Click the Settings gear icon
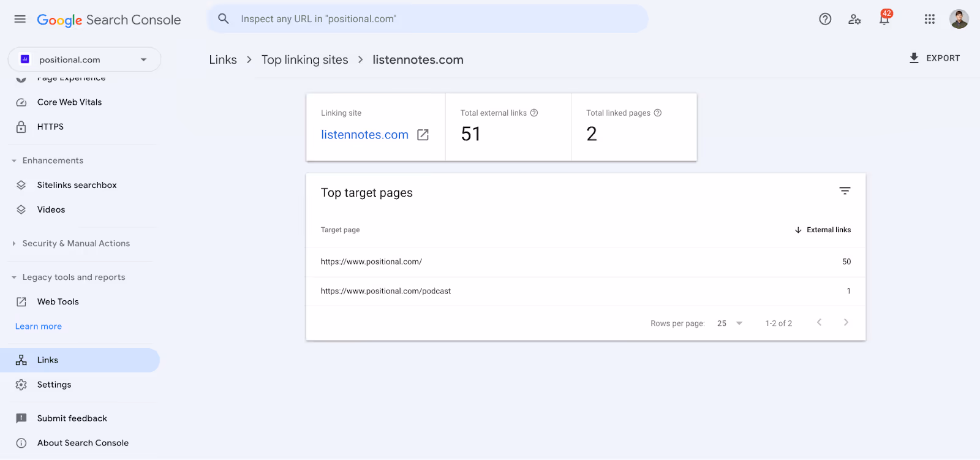This screenshot has height=460, width=980. tap(21, 385)
